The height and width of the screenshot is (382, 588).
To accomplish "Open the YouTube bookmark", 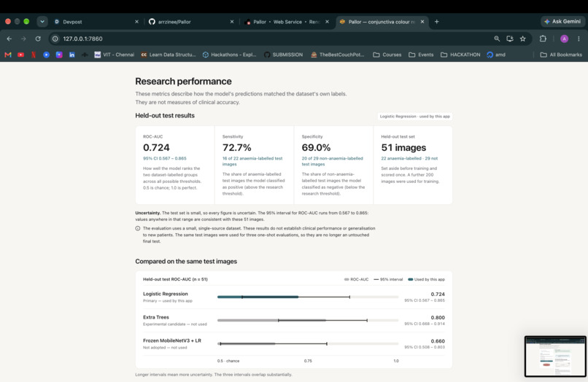I will (x=21, y=55).
